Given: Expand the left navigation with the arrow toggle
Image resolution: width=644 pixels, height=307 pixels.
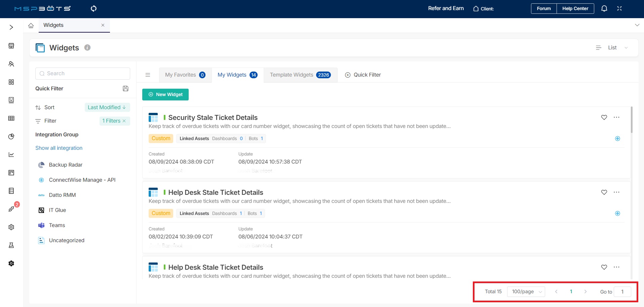Looking at the screenshot, I should point(11,27).
